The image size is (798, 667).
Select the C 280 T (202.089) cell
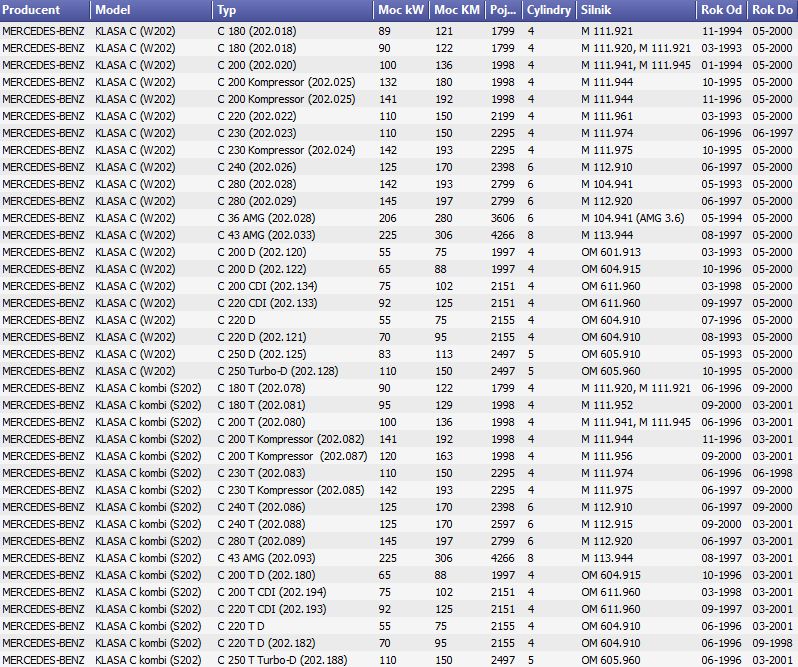pyautogui.click(x=261, y=541)
